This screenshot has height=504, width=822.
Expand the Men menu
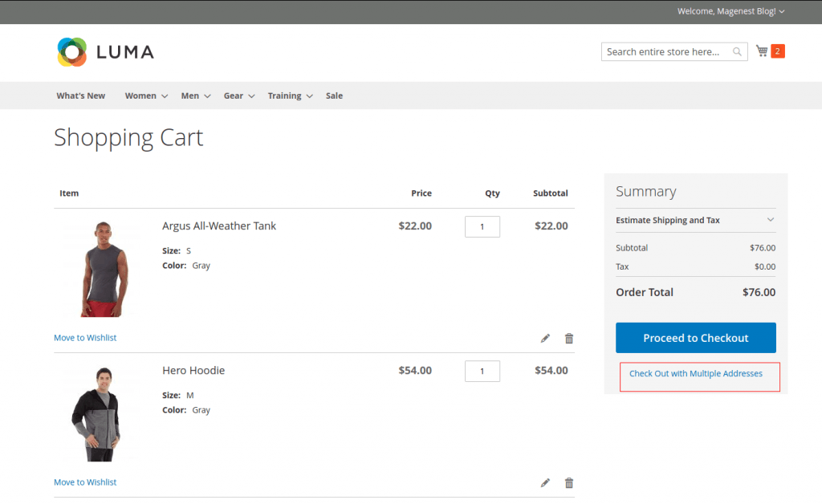click(x=195, y=96)
